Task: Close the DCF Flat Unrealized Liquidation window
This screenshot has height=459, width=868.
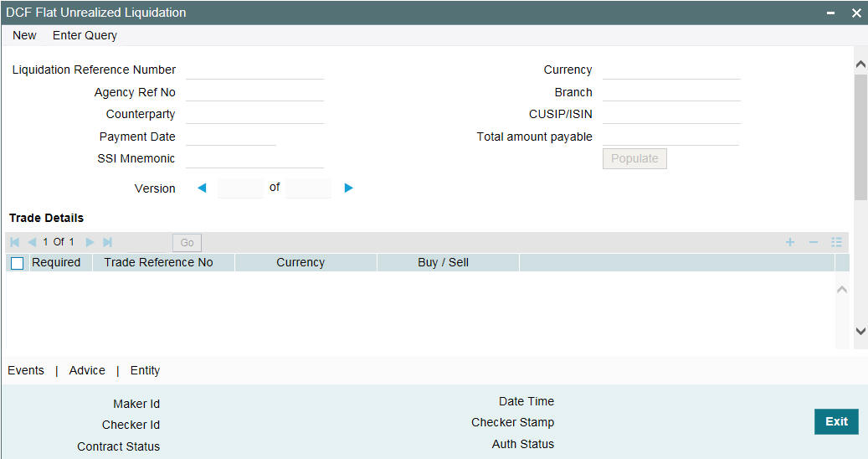Action: (x=856, y=13)
